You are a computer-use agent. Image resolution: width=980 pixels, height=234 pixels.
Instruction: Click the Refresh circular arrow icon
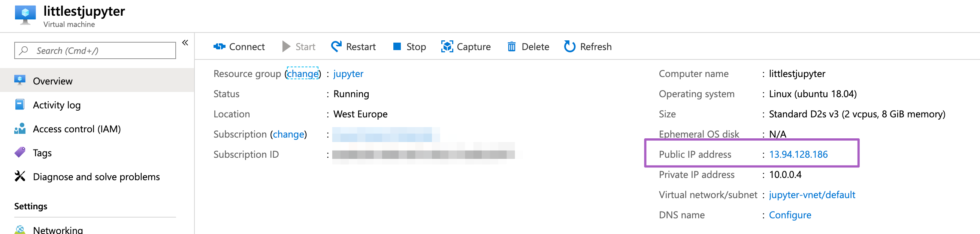pos(569,47)
